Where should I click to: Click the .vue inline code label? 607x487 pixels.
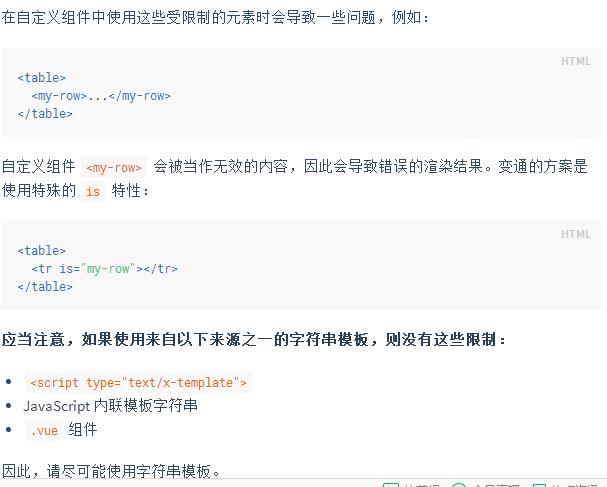point(44,430)
